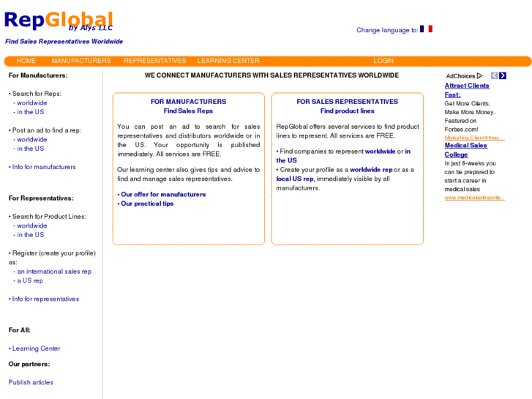Click 'worldwide' under Post an ad
Image resolution: width=532 pixels, height=399 pixels.
coord(32,140)
